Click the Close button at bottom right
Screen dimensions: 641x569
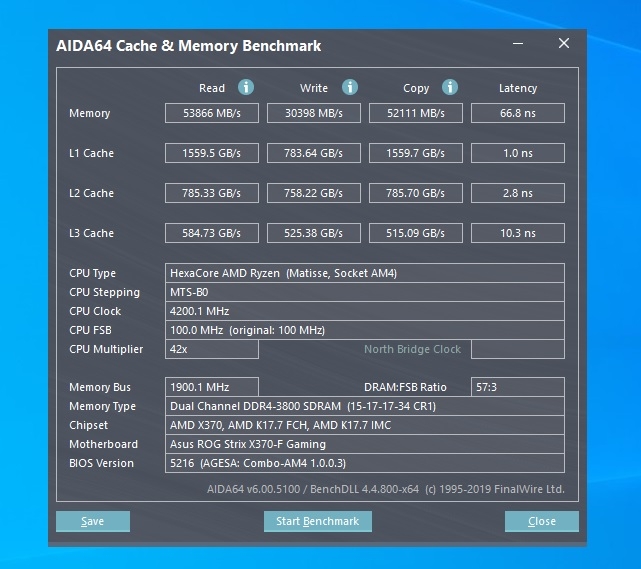[x=542, y=521]
